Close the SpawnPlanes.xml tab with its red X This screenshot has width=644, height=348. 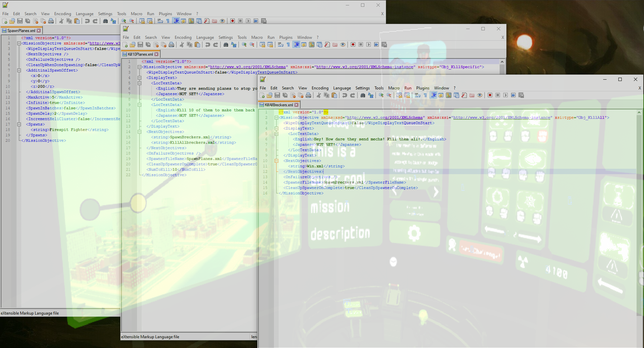click(39, 31)
